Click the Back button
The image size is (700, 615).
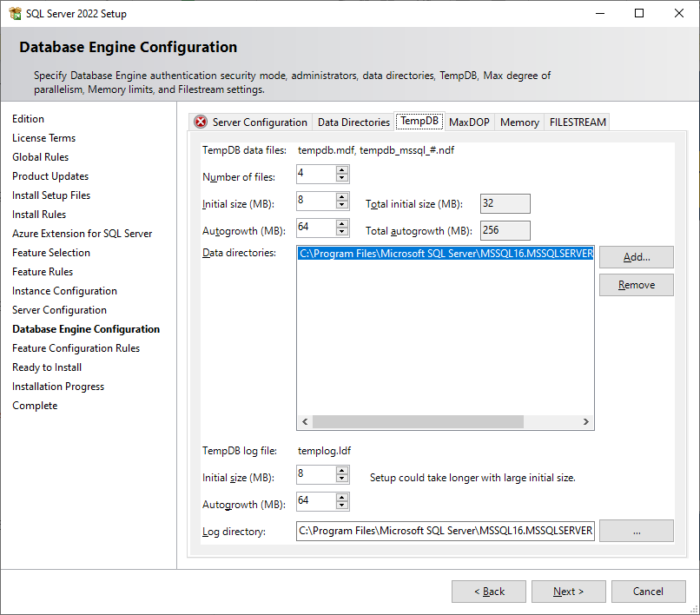point(488,591)
